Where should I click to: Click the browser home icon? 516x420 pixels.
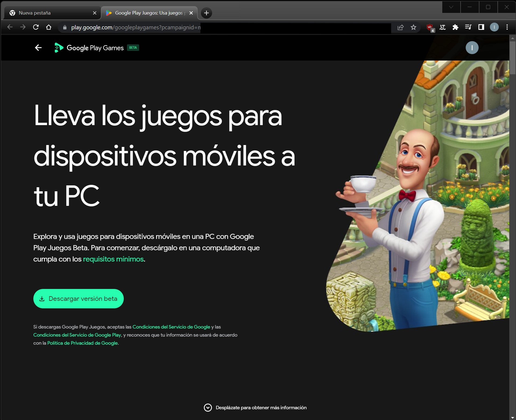point(49,27)
